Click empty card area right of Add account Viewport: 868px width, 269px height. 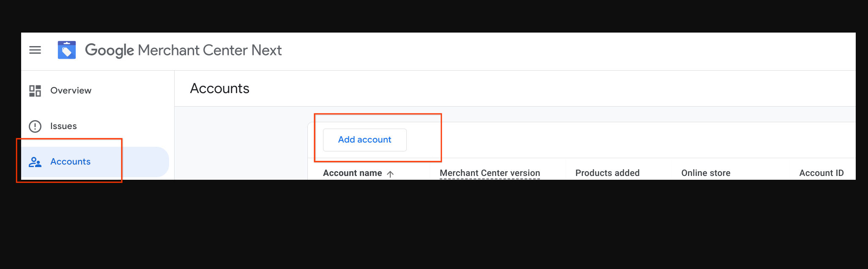tap(634, 140)
